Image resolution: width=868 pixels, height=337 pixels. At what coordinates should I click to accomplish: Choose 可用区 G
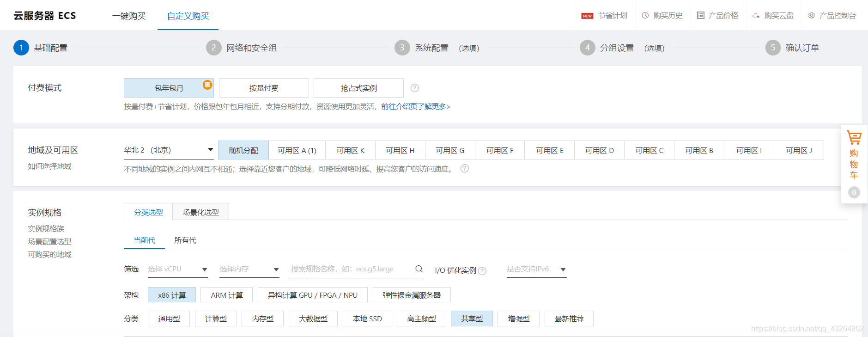coord(450,150)
